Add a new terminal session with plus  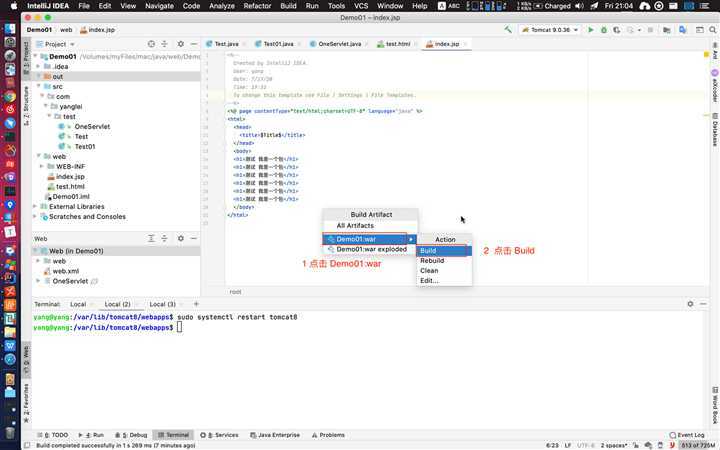196,304
